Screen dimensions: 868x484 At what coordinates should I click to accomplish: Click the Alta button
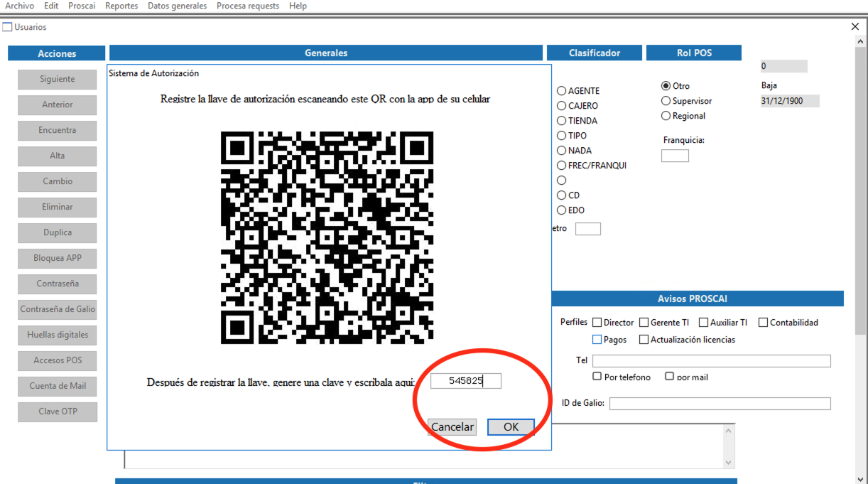pos(58,156)
